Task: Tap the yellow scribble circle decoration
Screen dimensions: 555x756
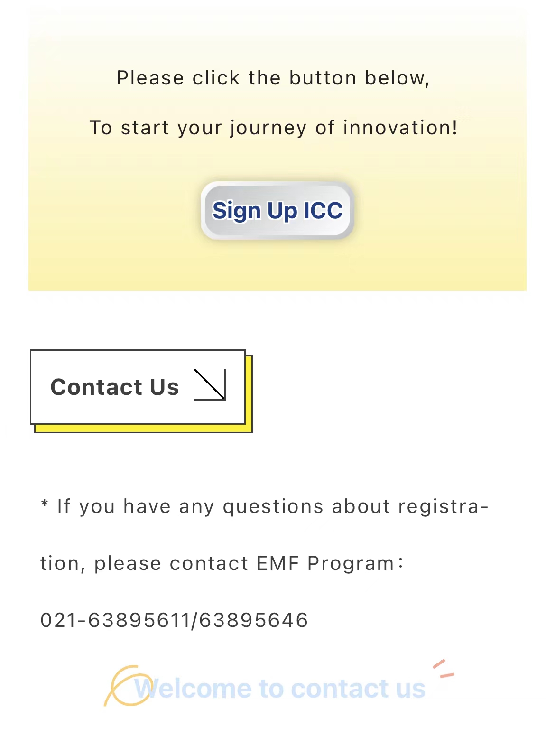Action: (x=124, y=685)
